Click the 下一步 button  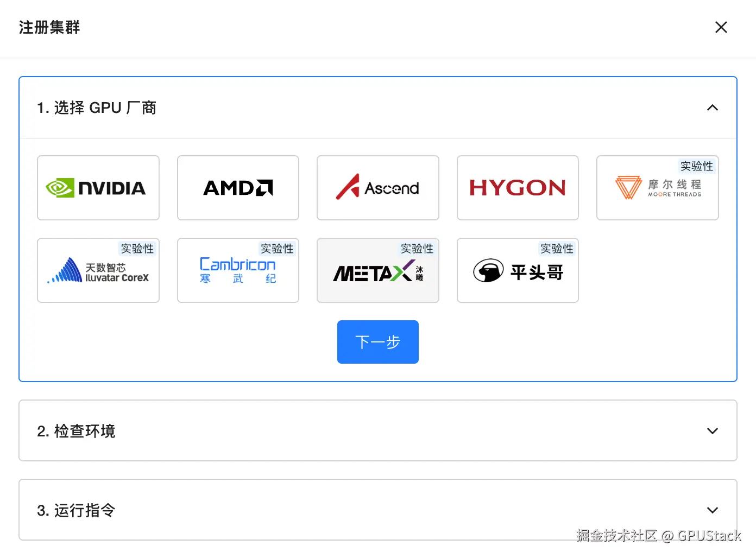378,342
